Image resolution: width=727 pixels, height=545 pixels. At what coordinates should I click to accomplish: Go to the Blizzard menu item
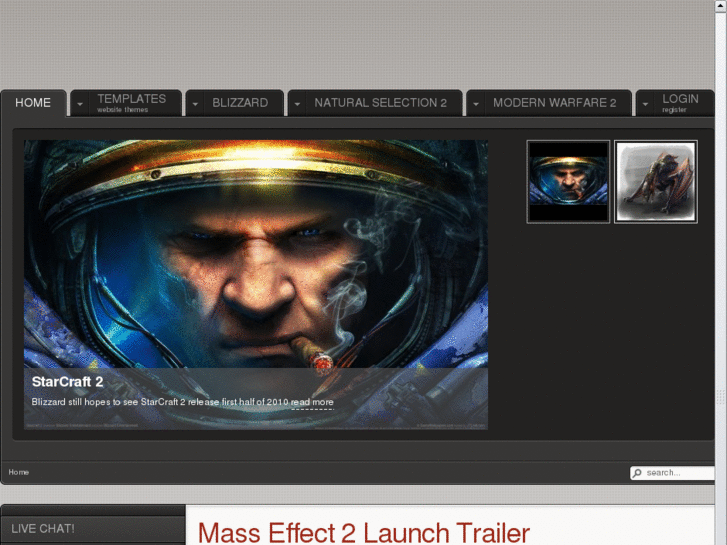click(240, 103)
